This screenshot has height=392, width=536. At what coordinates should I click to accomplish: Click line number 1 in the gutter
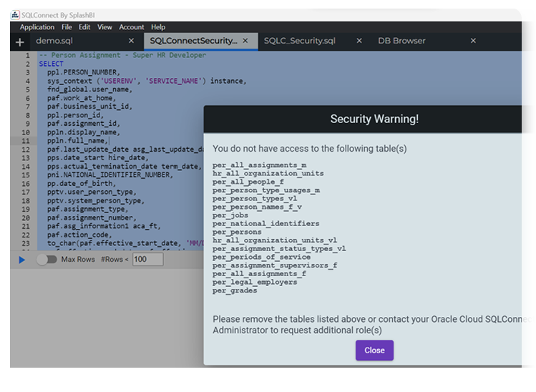click(28, 55)
